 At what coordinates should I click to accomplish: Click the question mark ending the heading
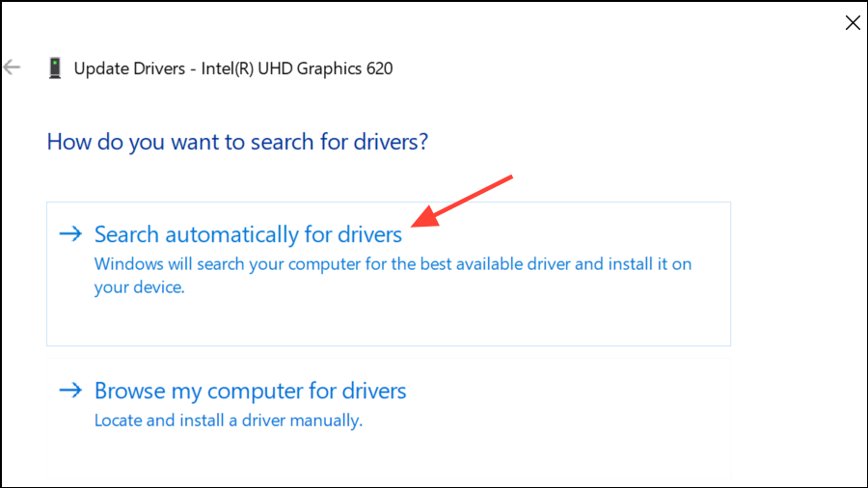coord(422,142)
